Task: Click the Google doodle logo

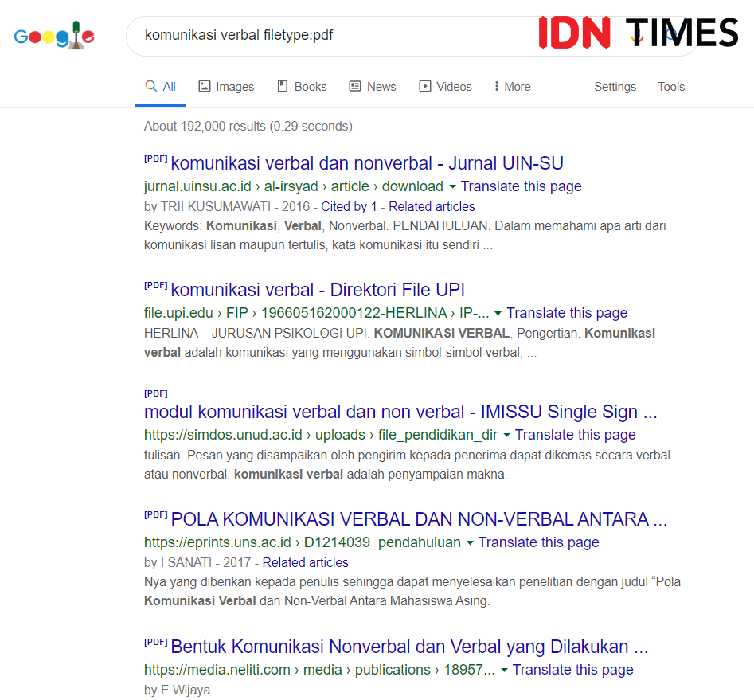Action: [x=53, y=35]
